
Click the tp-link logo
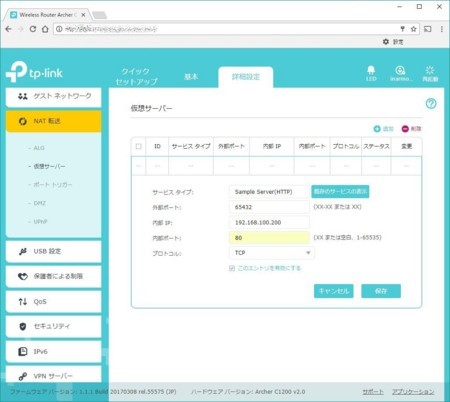pyautogui.click(x=34, y=71)
